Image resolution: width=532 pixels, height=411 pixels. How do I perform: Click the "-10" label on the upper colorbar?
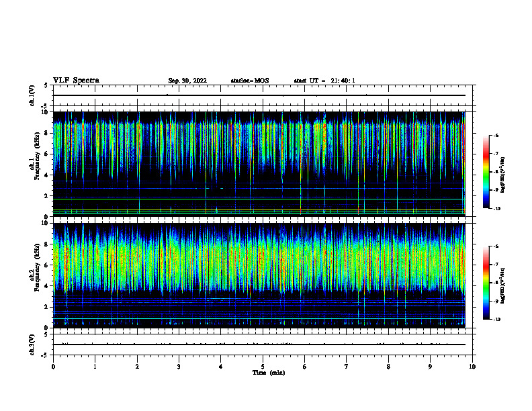tap(496, 209)
